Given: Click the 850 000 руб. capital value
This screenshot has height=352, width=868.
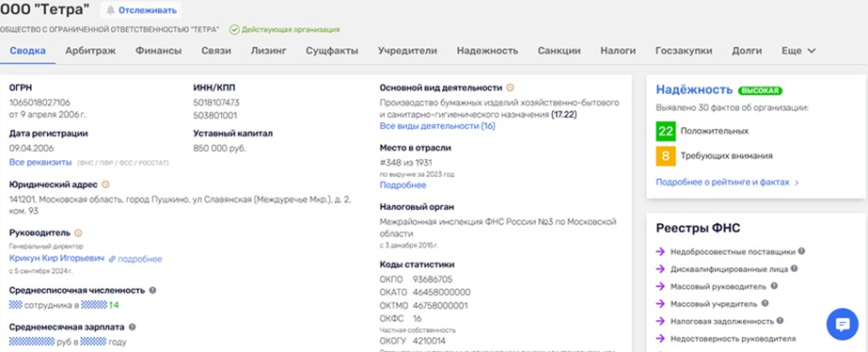Looking at the screenshot, I should point(219,149).
